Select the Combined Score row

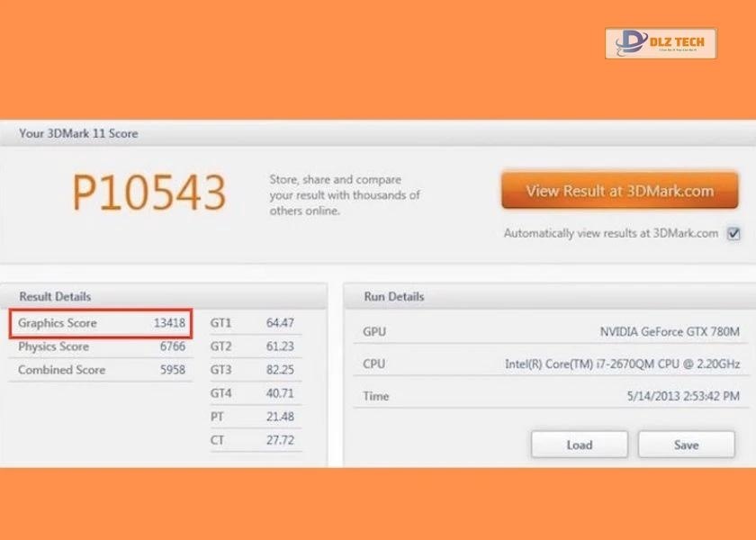tap(101, 370)
